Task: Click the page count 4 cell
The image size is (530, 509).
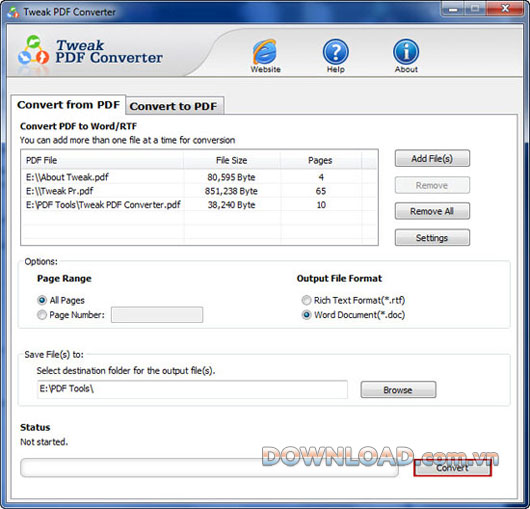Action: coord(321,177)
